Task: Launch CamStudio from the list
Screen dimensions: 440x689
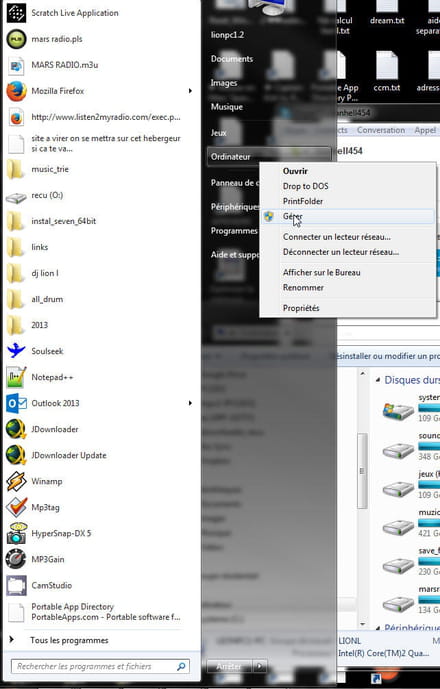Action: click(100, 585)
